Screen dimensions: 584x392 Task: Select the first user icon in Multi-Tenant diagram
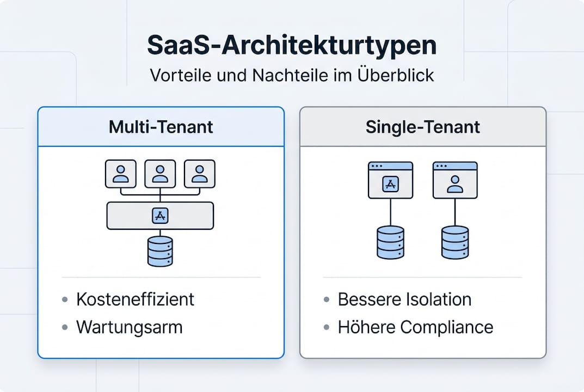(120, 173)
